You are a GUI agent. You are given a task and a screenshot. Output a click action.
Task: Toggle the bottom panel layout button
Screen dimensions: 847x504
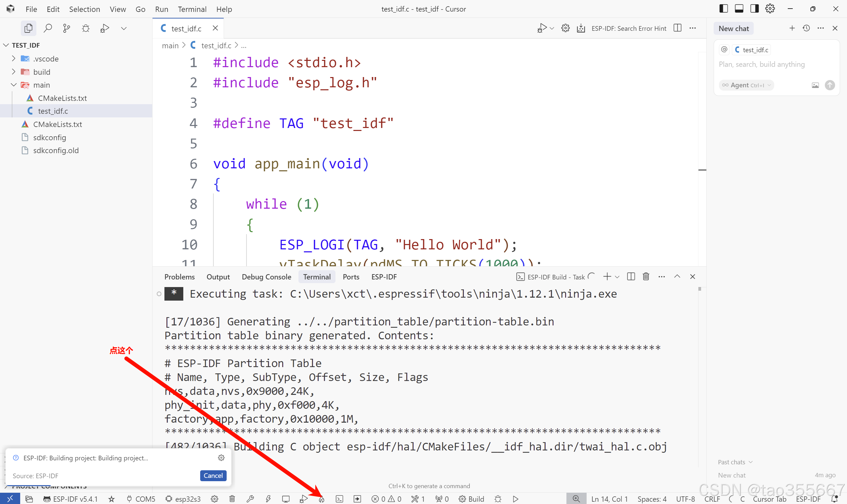point(739,9)
